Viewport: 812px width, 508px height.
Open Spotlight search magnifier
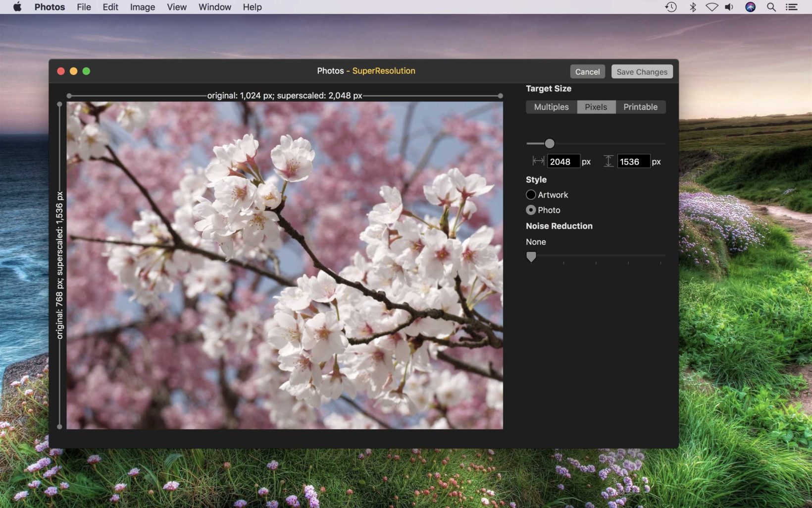(771, 7)
